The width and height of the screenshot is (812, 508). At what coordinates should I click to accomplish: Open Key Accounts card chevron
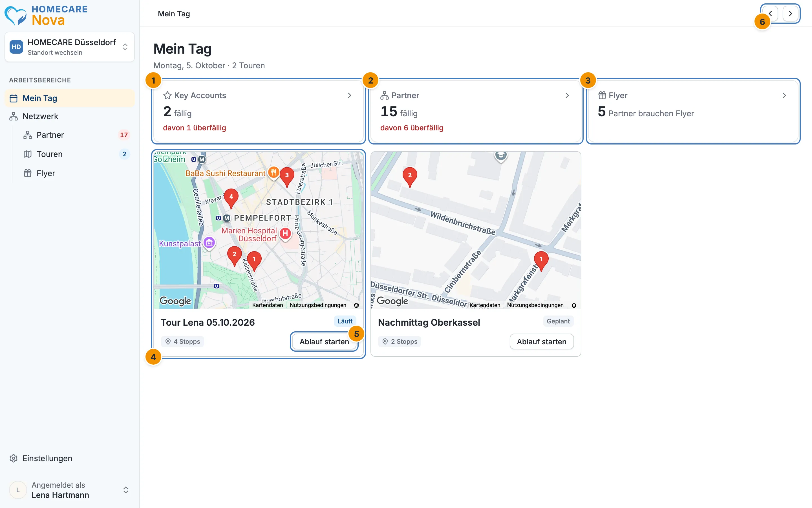coord(349,95)
